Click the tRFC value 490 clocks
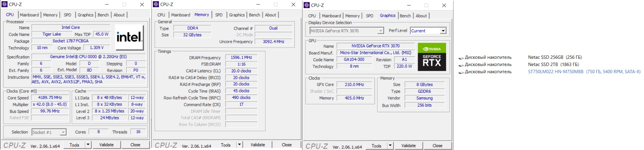 tap(241, 97)
